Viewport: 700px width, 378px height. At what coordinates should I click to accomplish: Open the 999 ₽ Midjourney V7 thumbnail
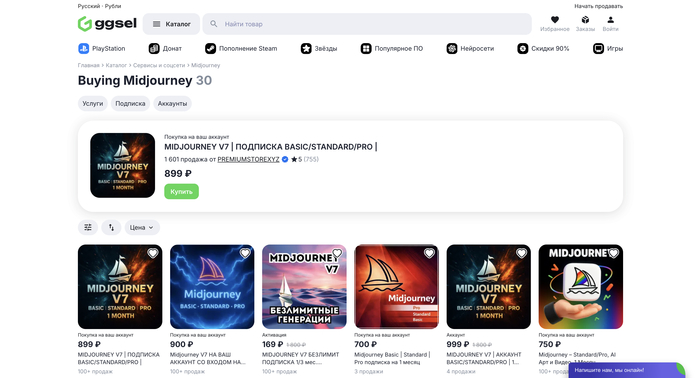488,287
